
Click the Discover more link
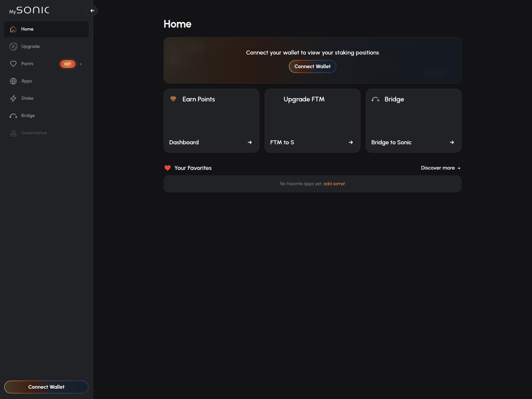click(x=441, y=168)
